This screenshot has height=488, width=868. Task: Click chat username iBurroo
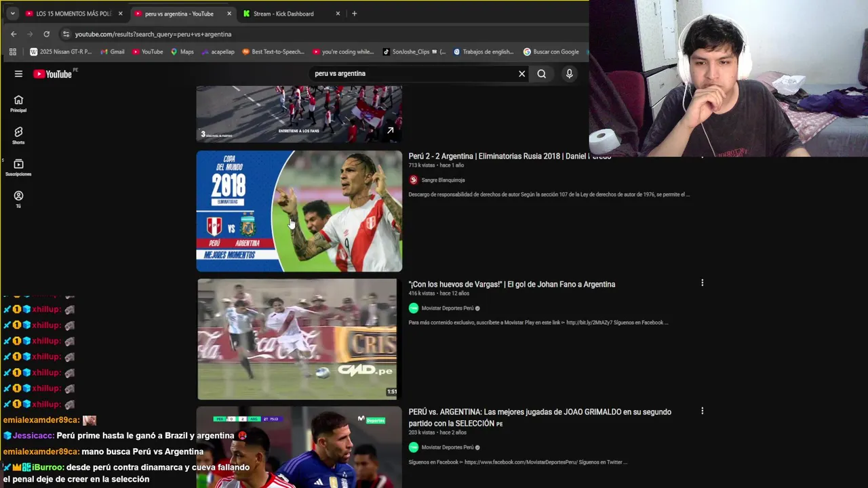[x=48, y=467]
